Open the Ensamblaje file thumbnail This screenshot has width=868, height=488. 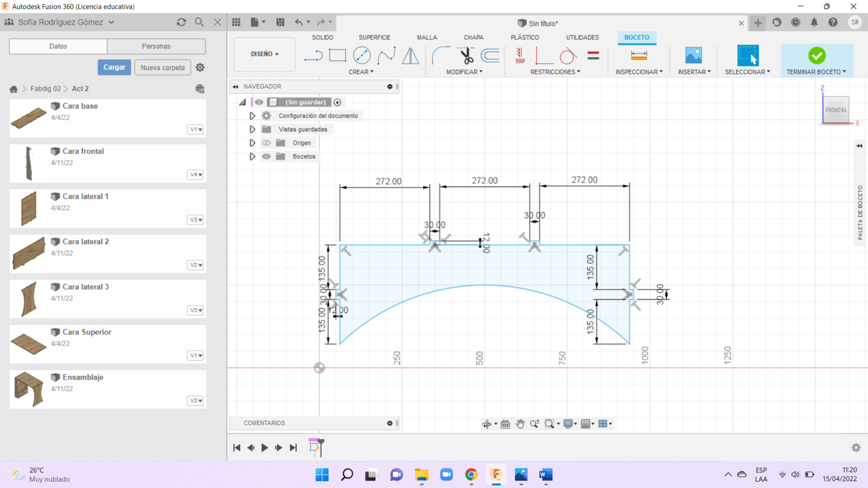tap(28, 389)
